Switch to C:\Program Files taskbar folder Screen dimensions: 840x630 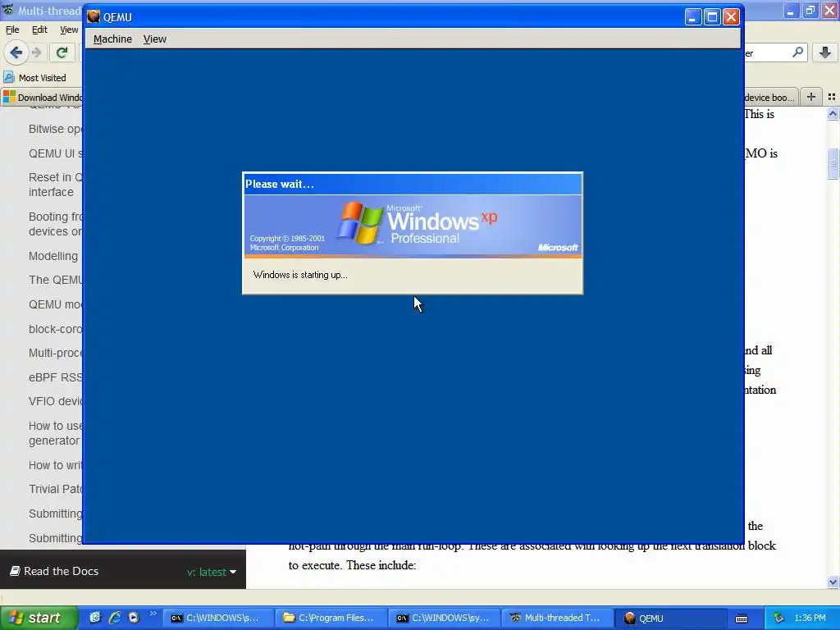tap(331, 618)
